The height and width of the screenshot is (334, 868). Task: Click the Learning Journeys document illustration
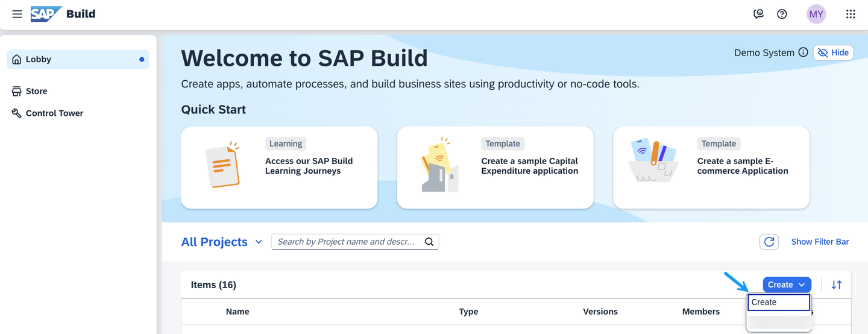coord(223,164)
